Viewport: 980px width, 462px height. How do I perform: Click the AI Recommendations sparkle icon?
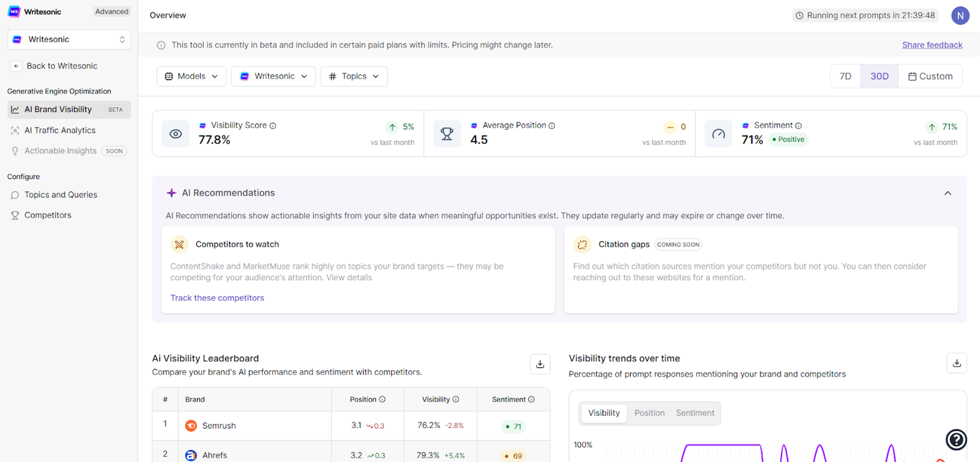coord(171,193)
